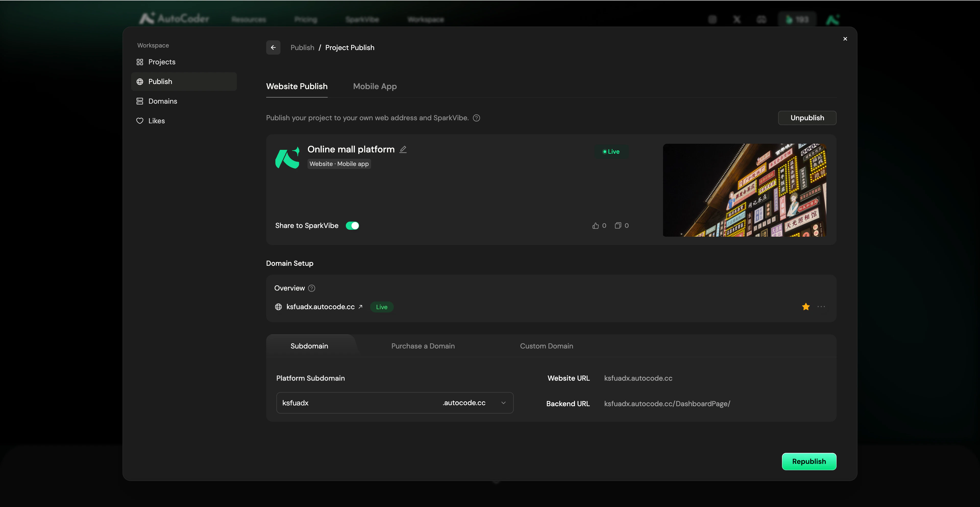Click the ksfuadx subdomain input field

tap(358, 403)
